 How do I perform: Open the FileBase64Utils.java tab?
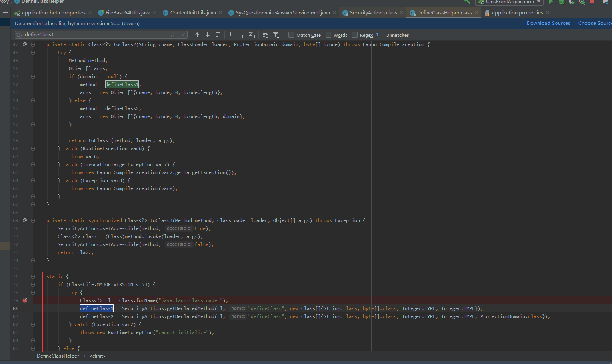coord(127,13)
